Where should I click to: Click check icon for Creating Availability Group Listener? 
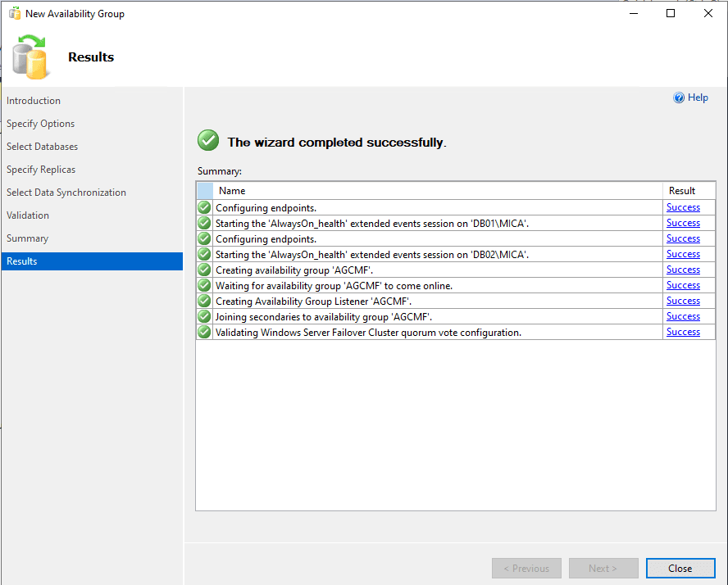[x=204, y=301]
